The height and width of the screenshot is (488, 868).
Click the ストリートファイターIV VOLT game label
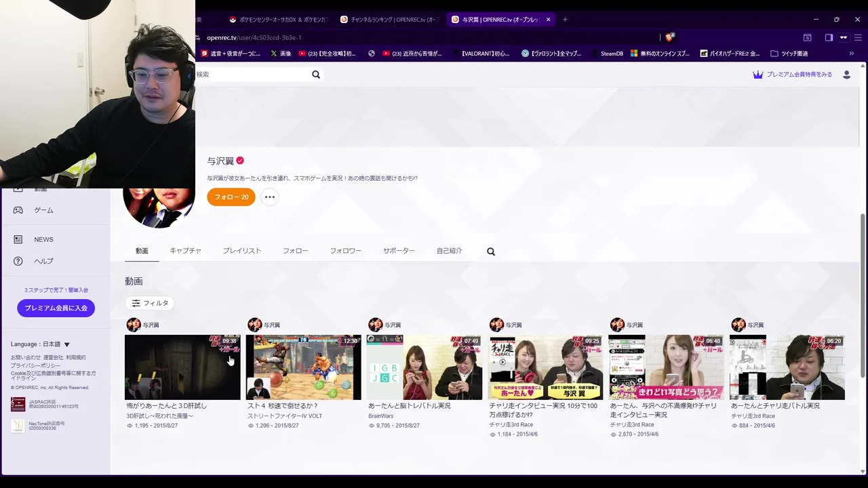pyautogui.click(x=285, y=416)
